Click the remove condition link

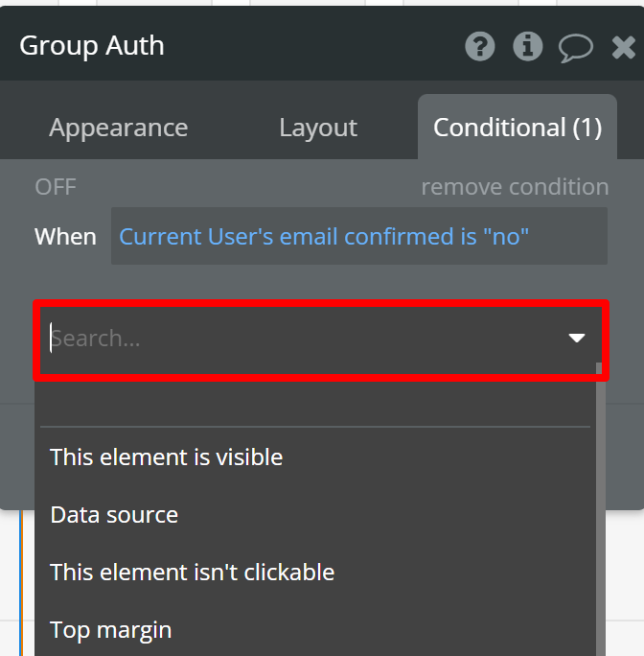pyautogui.click(x=515, y=187)
